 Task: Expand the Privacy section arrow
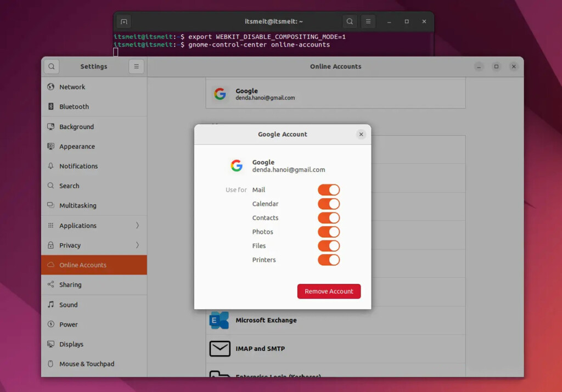pos(137,245)
